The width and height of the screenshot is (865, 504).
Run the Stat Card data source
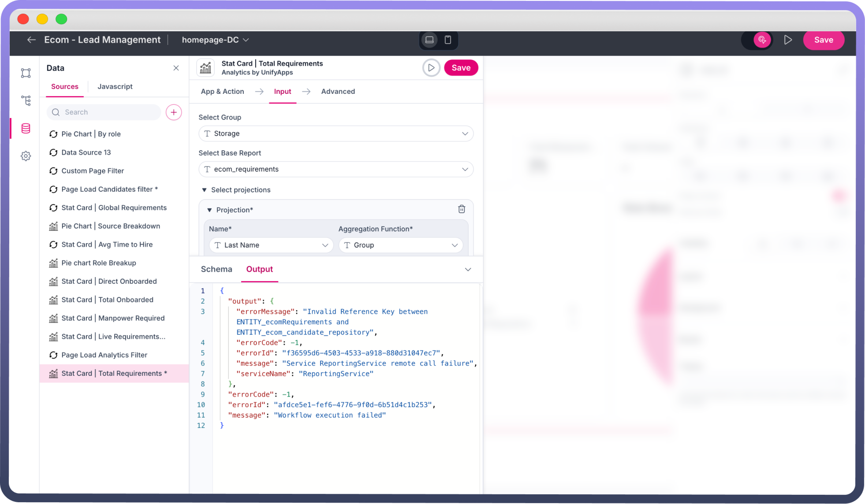pos(431,68)
